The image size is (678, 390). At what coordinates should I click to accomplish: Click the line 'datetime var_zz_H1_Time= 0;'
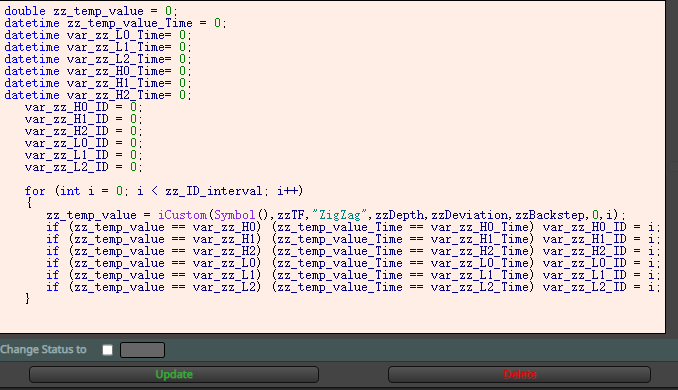coord(98,84)
